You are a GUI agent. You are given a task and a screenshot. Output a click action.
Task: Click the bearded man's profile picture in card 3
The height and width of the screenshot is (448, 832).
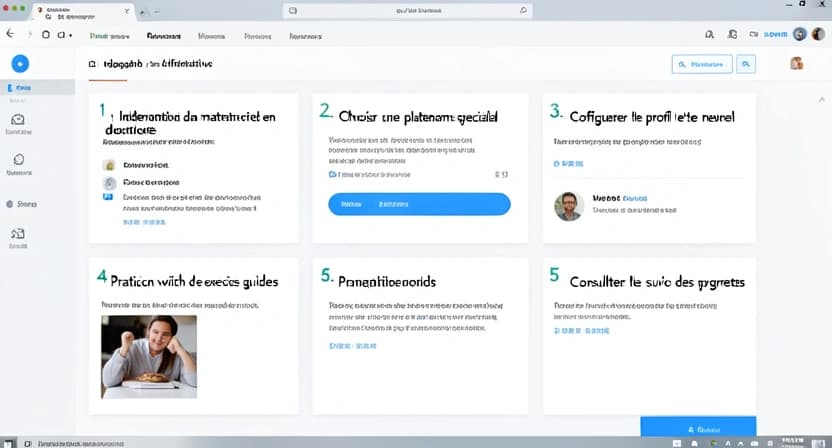pyautogui.click(x=568, y=206)
